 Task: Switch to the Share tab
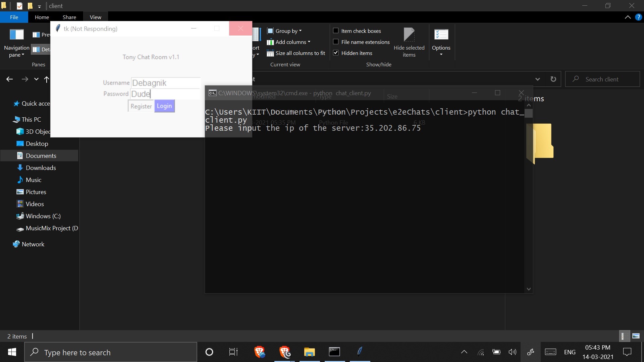coord(69,17)
